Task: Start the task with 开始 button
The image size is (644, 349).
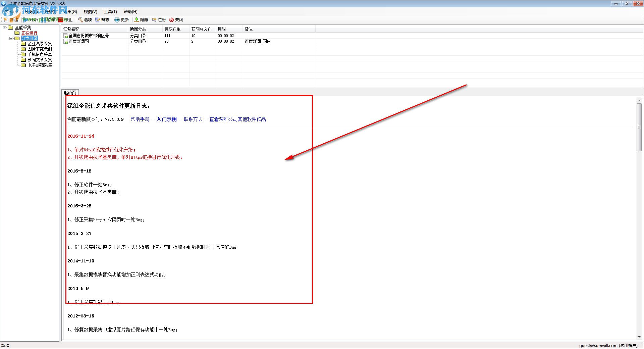Action: pyautogui.click(x=30, y=20)
